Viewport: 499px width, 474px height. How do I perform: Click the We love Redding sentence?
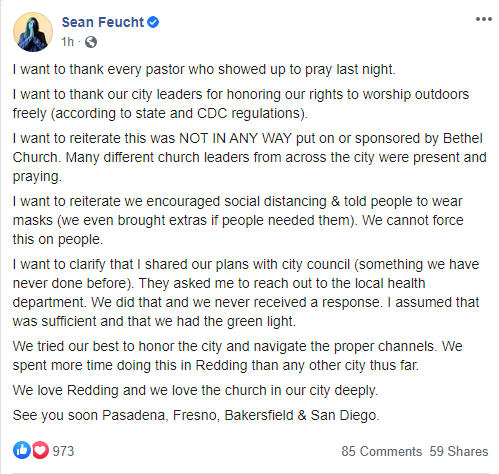tap(195, 390)
